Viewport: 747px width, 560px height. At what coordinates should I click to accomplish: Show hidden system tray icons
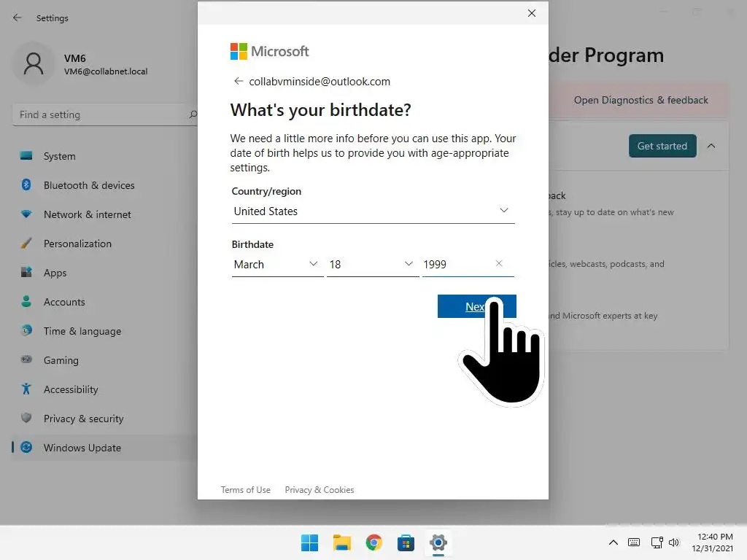click(x=613, y=542)
